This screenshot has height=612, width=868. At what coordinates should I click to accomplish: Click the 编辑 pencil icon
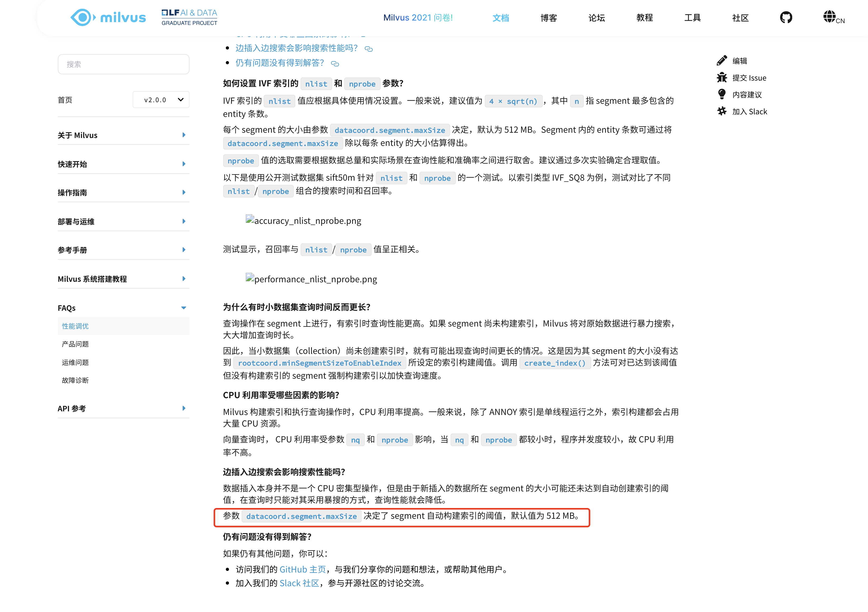(x=722, y=60)
